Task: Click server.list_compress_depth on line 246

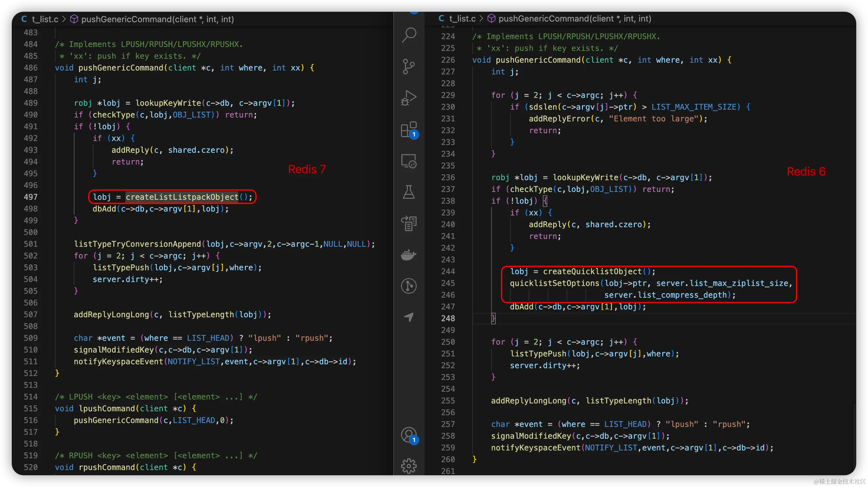Action: click(666, 295)
